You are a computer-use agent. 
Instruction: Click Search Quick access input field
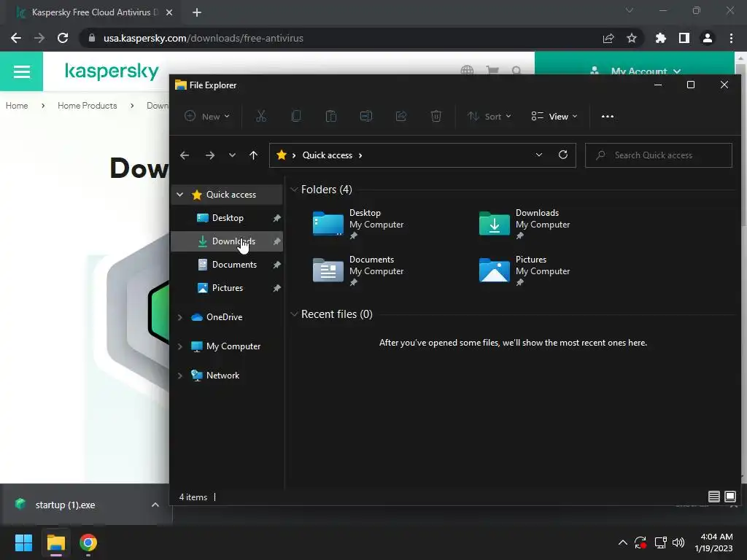pos(659,155)
